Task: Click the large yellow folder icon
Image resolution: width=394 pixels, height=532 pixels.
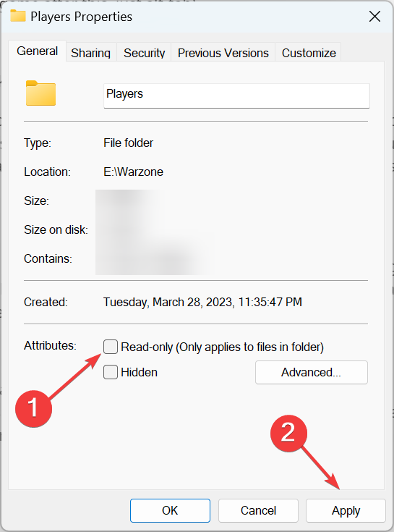Action: click(x=40, y=93)
